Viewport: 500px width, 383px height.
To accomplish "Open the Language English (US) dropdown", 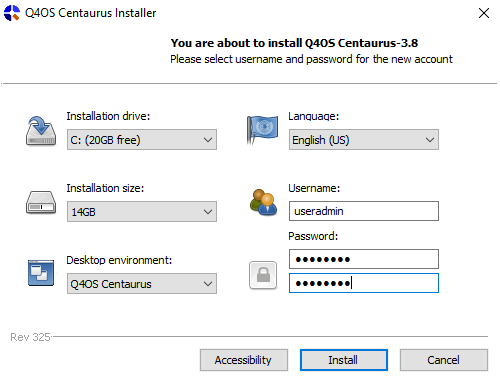I will point(364,140).
